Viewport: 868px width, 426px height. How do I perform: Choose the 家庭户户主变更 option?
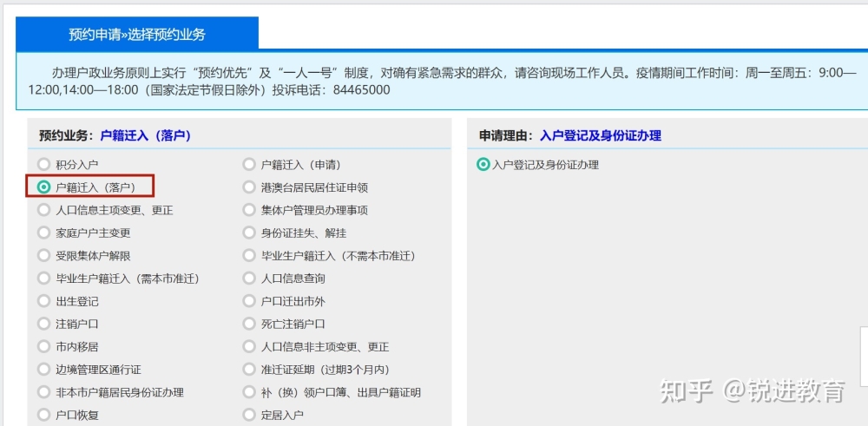tap(43, 233)
